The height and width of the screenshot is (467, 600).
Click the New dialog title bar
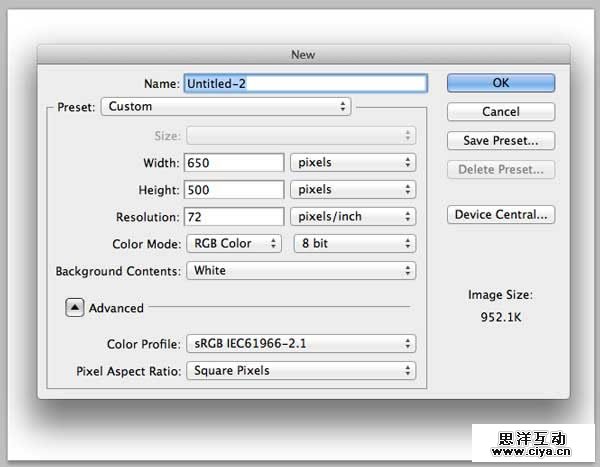pyautogui.click(x=302, y=55)
